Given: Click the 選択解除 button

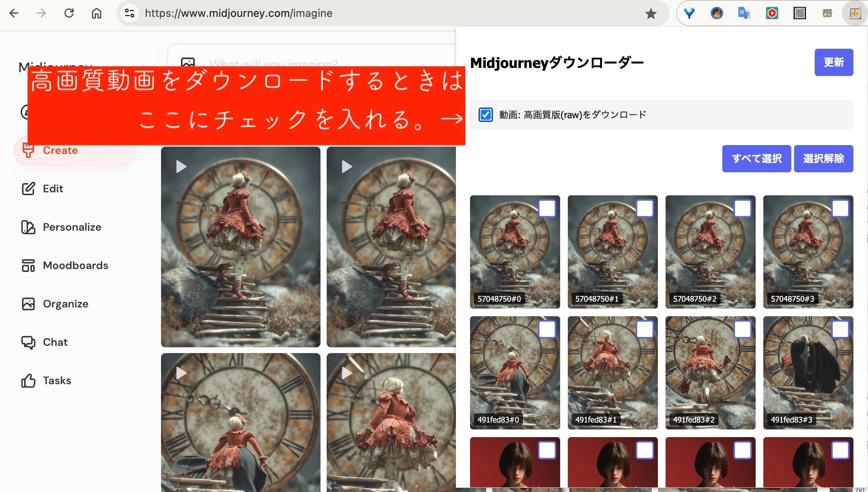Looking at the screenshot, I should click(824, 158).
